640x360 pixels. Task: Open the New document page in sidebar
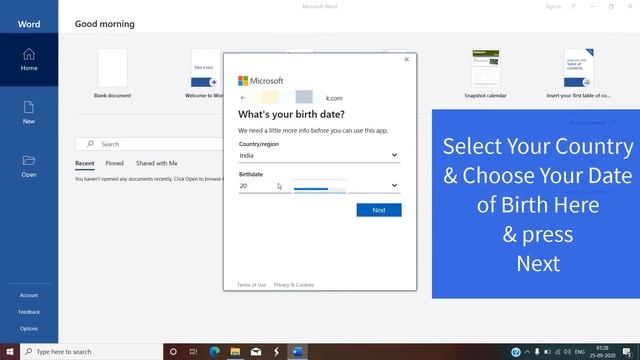tap(29, 112)
